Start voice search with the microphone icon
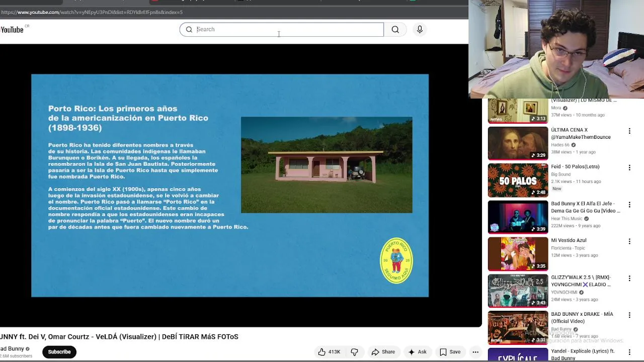Viewport: 644px width, 362px height. point(420,30)
